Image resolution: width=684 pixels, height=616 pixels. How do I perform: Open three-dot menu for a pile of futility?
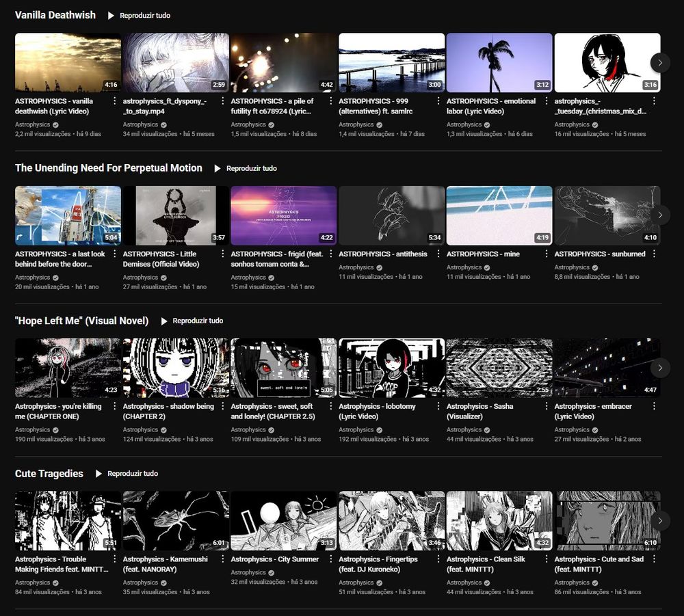point(330,101)
